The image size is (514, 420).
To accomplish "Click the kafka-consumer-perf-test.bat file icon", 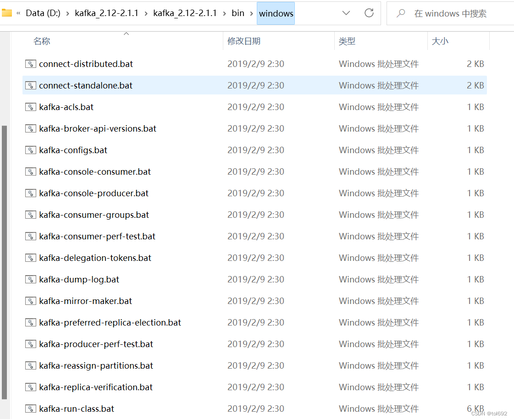I will [x=30, y=237].
